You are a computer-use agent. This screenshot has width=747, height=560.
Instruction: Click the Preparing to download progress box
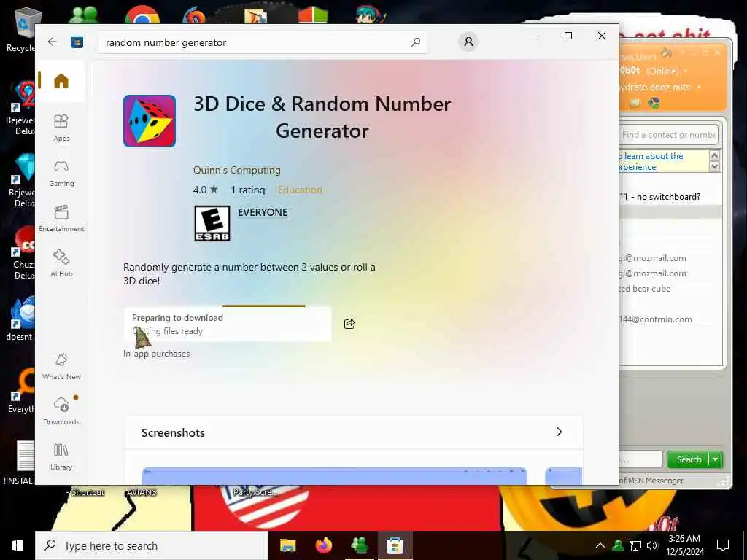(228, 324)
